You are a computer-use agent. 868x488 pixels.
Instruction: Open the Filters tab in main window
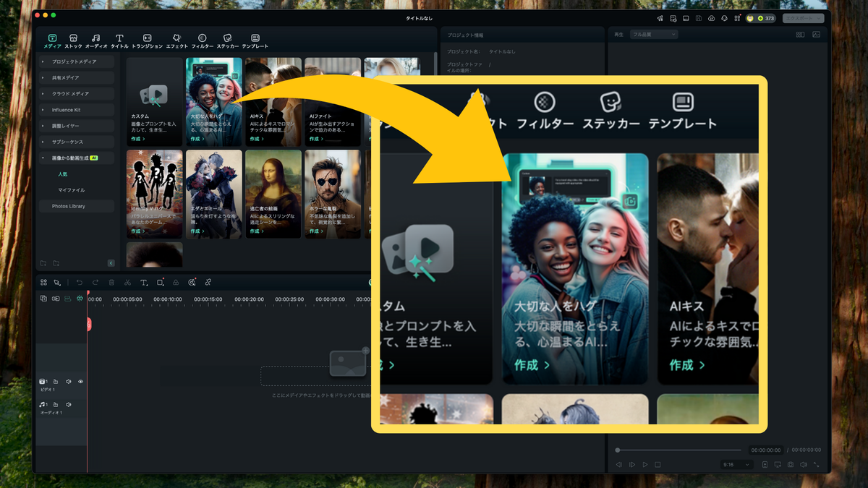pyautogui.click(x=202, y=40)
